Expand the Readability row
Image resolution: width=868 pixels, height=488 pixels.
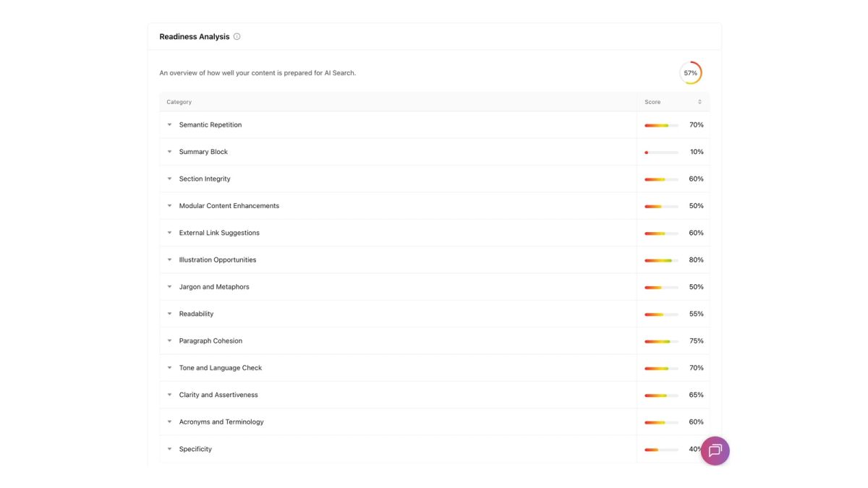(x=170, y=314)
